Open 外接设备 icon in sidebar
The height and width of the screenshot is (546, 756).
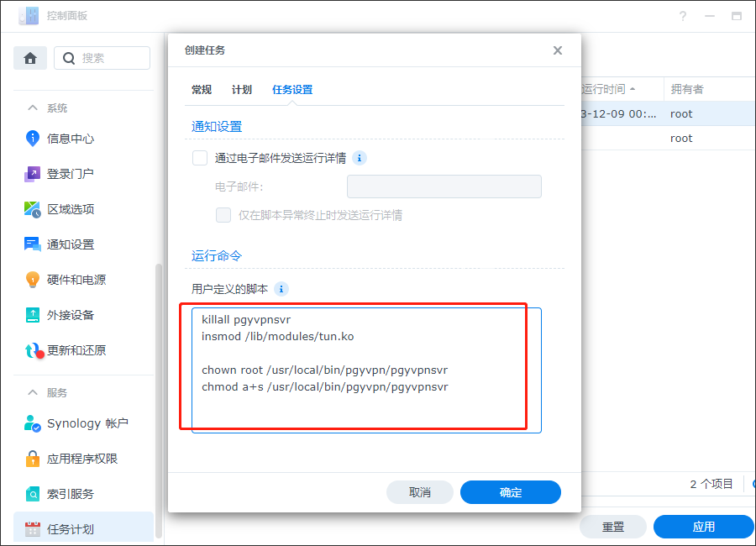[x=32, y=315]
